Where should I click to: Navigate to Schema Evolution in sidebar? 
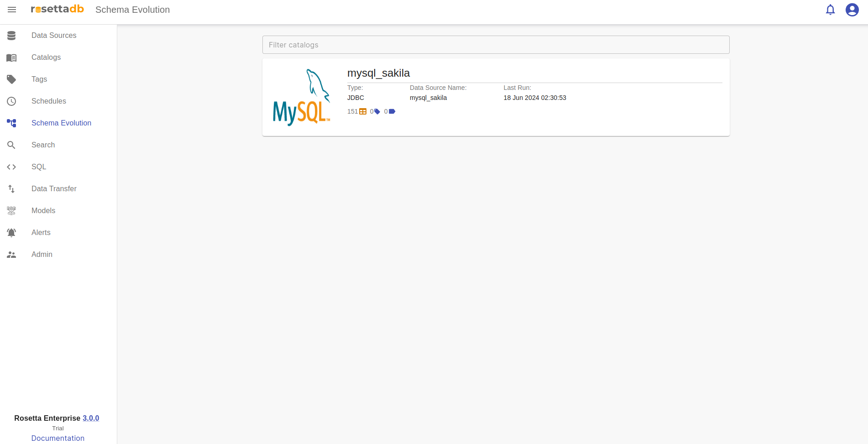coord(61,123)
